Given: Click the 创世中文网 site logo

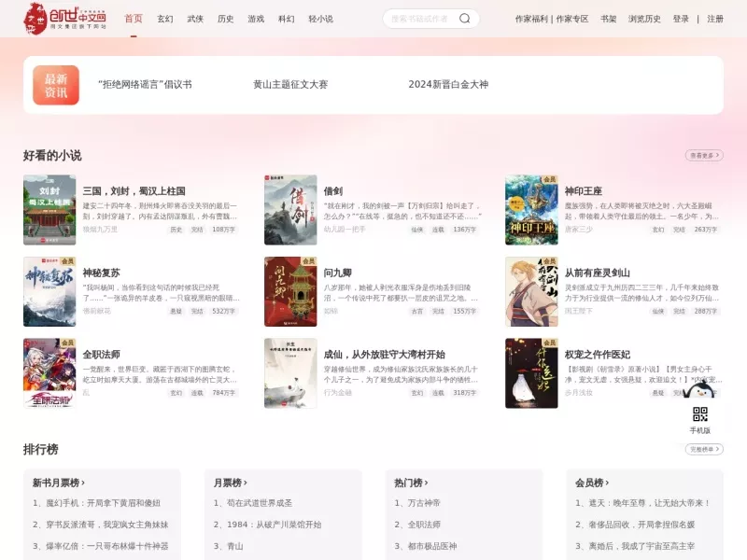Looking at the screenshot, I should pos(64,19).
